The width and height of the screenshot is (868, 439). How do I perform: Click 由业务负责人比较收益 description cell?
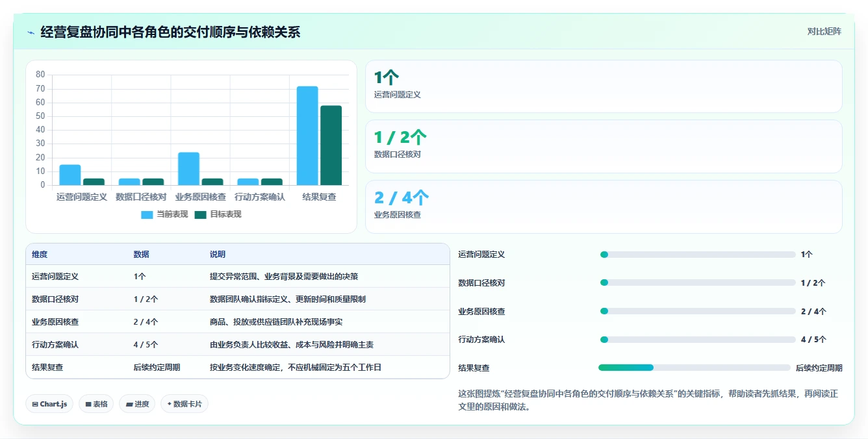pyautogui.click(x=292, y=344)
